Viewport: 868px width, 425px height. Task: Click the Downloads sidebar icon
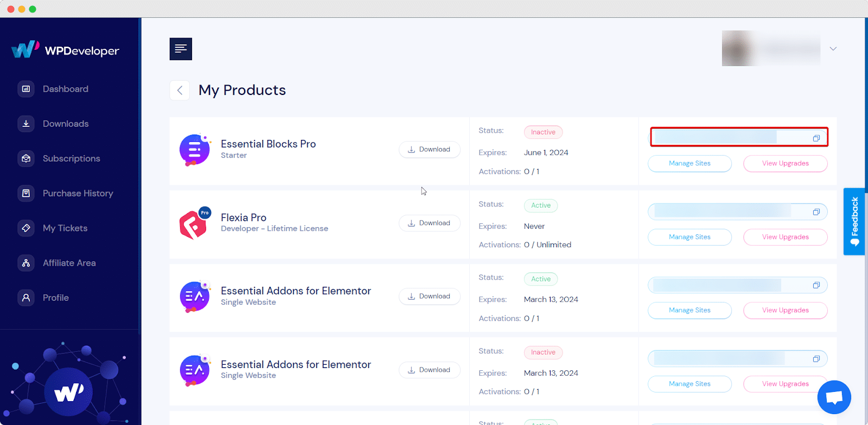coord(25,124)
